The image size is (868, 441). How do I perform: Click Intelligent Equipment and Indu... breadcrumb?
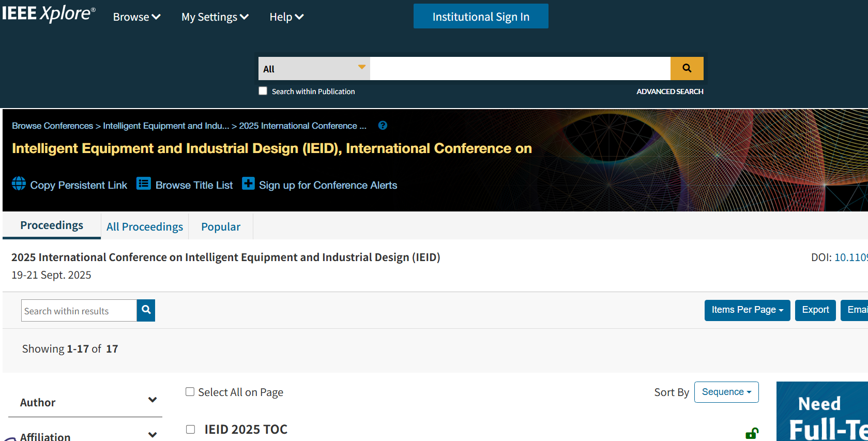166,126
